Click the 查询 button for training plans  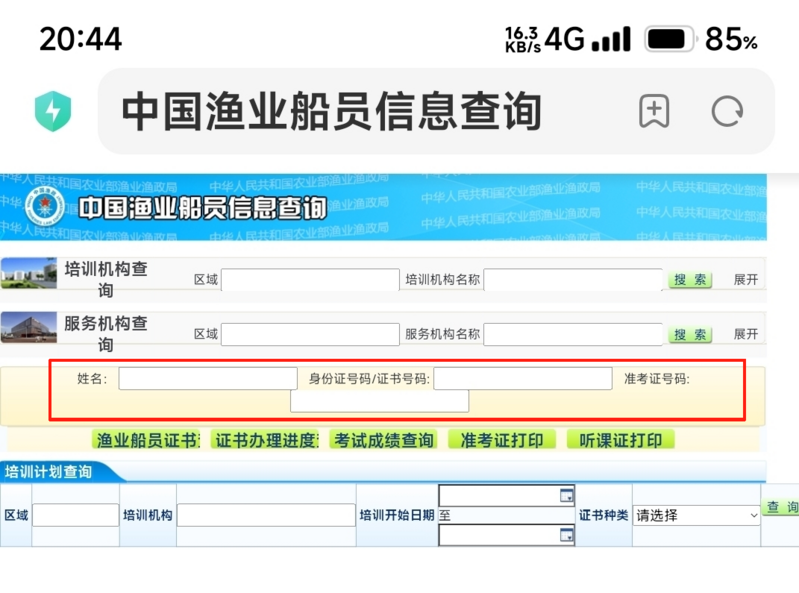(781, 507)
